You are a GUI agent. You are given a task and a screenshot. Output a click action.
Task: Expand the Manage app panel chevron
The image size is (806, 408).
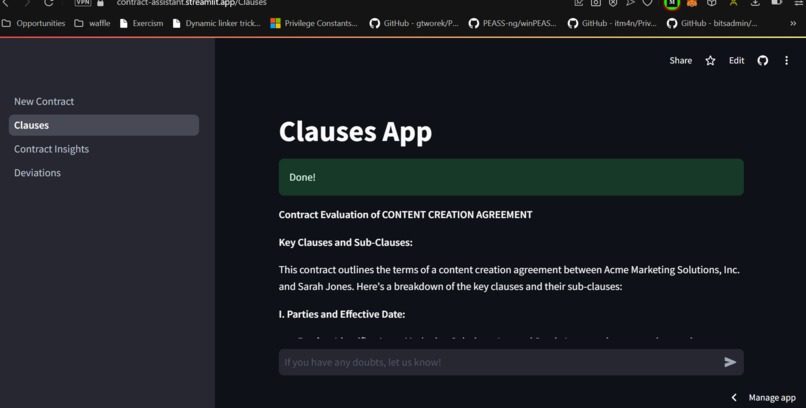734,397
